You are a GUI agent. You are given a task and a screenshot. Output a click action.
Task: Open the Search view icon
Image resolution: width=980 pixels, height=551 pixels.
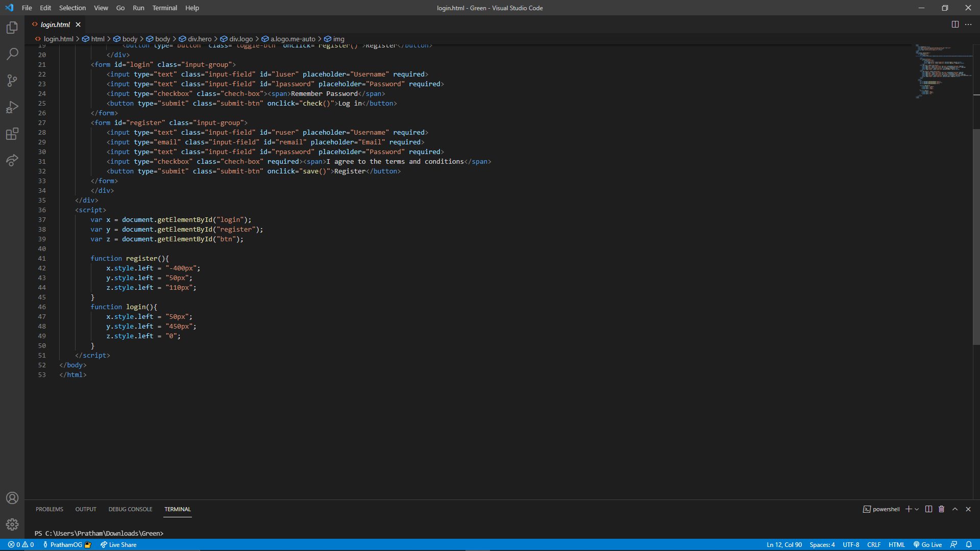coord(12,54)
